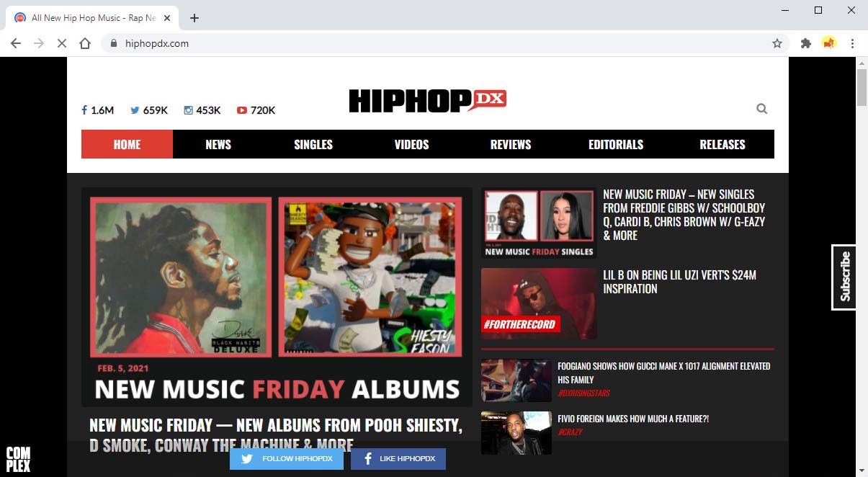
Task: Open the YouTube 720K channel icon
Action: point(242,110)
